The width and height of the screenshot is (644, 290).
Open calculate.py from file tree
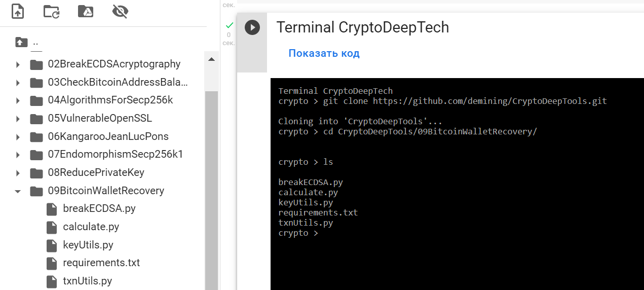pos(91,227)
